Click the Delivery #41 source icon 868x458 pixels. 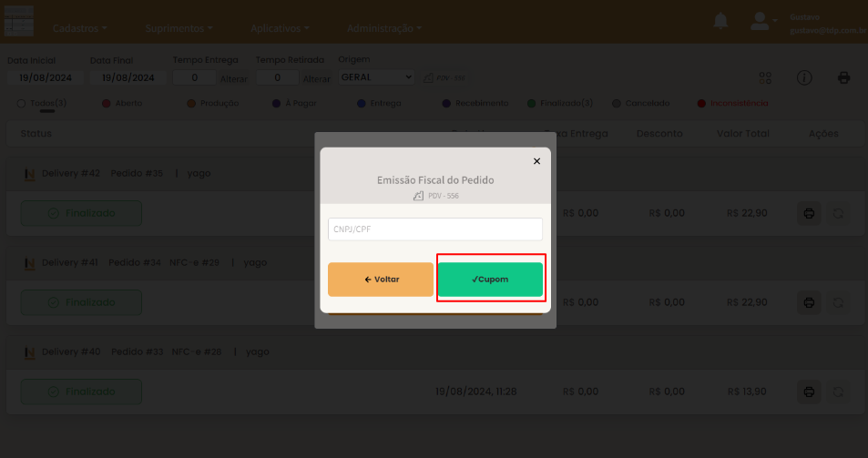pyautogui.click(x=30, y=264)
